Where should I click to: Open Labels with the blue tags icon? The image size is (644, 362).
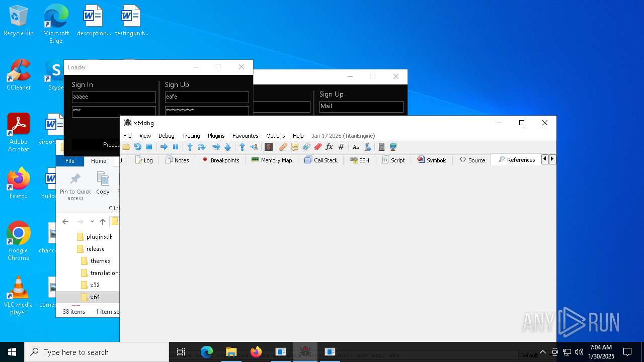pos(306,147)
